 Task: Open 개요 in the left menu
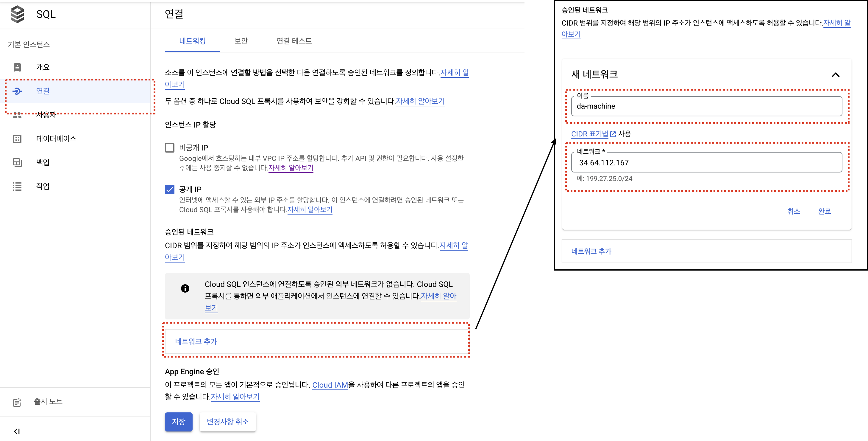43,67
